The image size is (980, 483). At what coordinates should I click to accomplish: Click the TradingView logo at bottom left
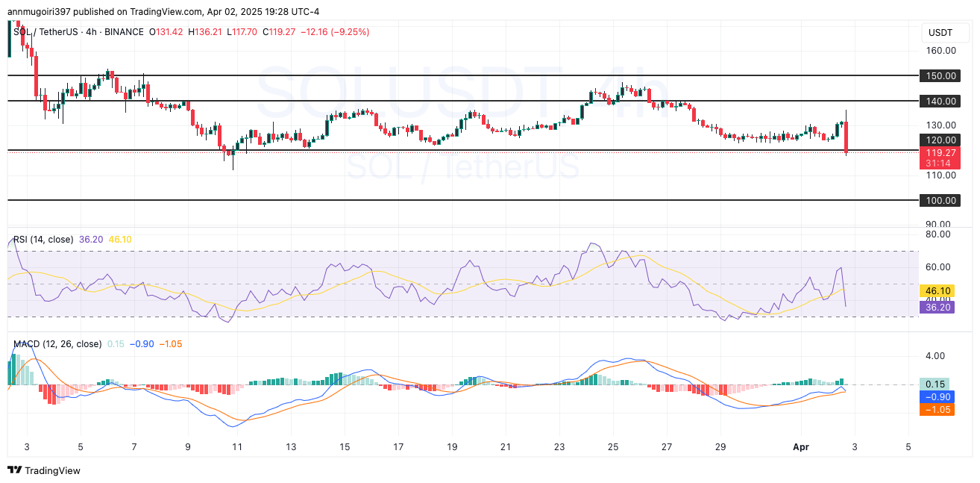(43, 470)
